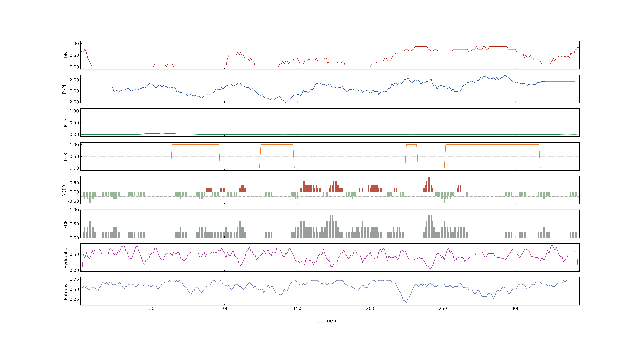
Task: Click the -2.00 tick of the Pi-Pi panel
Action: click(x=73, y=102)
